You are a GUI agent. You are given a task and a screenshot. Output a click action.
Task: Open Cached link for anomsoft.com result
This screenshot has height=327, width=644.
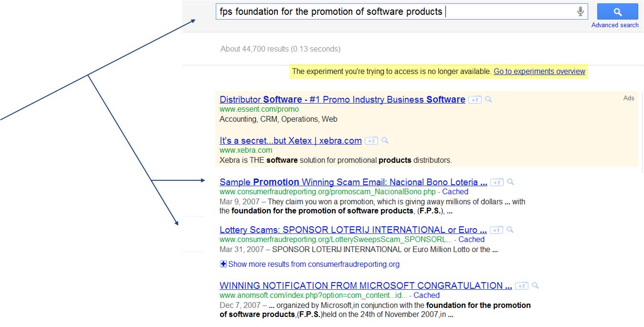(427, 295)
